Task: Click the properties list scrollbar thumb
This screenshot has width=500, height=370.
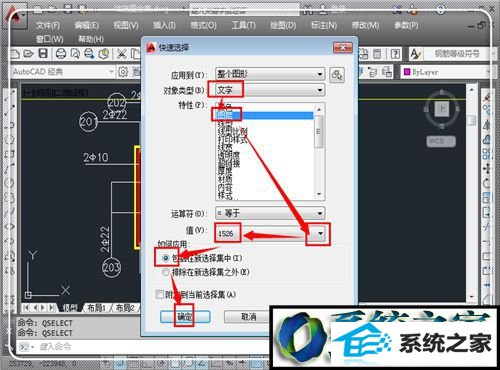Action: (x=319, y=131)
